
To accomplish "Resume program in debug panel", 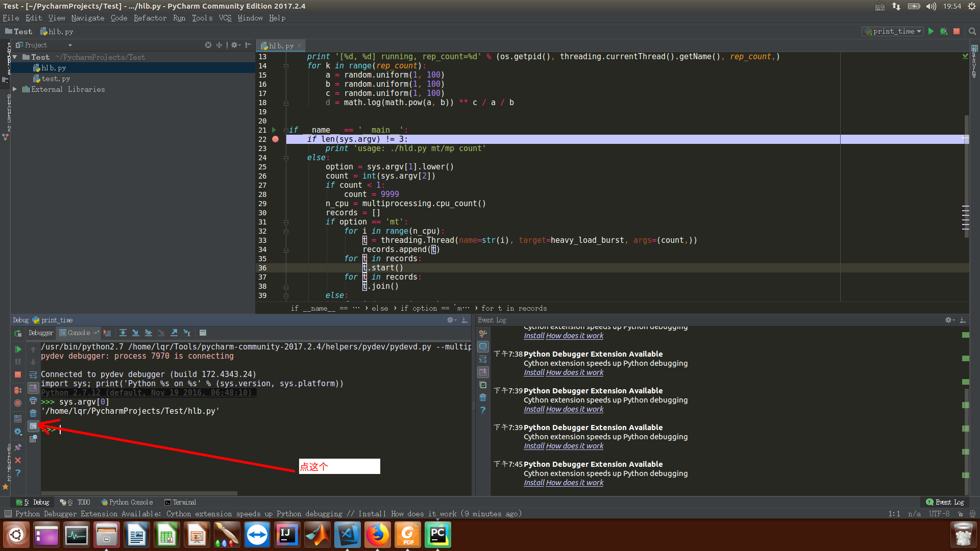I will click(x=18, y=349).
